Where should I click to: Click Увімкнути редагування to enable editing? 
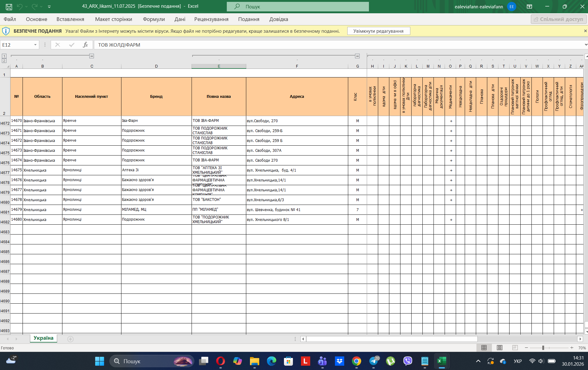pyautogui.click(x=379, y=31)
